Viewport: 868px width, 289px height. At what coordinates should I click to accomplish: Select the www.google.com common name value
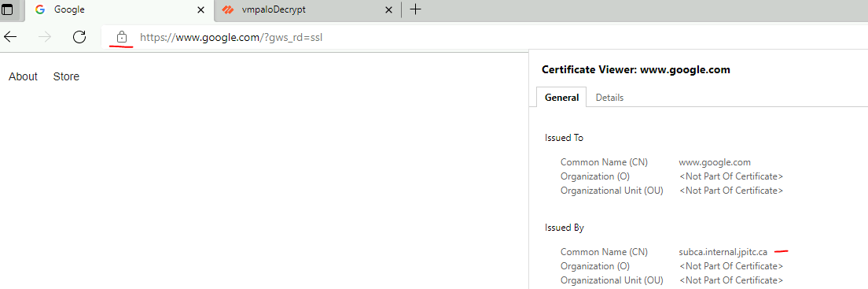(x=715, y=162)
